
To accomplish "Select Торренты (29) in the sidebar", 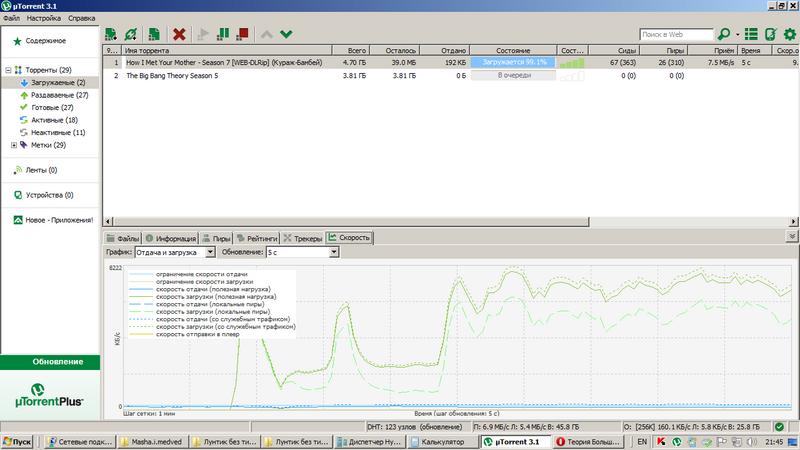I will 48,70.
